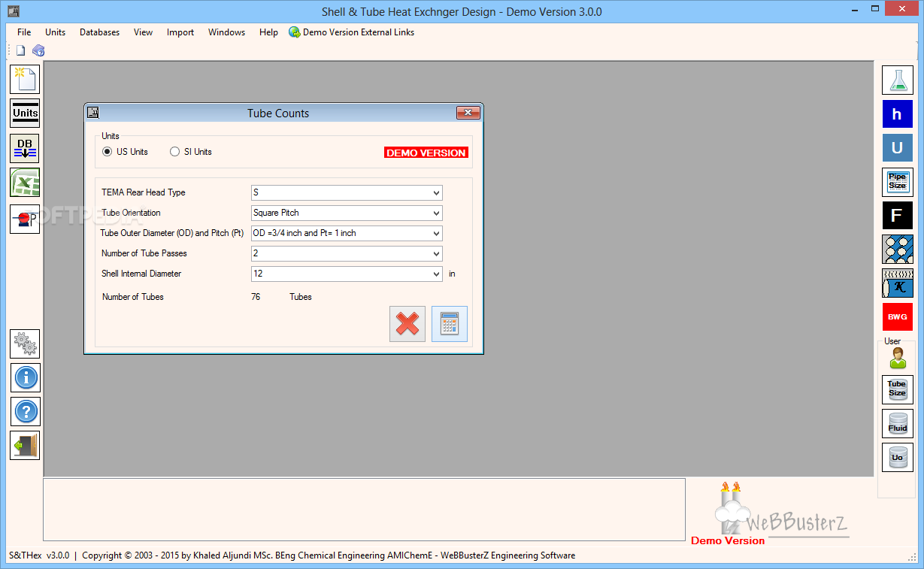Viewport: 924px width, 569px height.
Task: Open the Units sidebar icon
Action: 25,113
